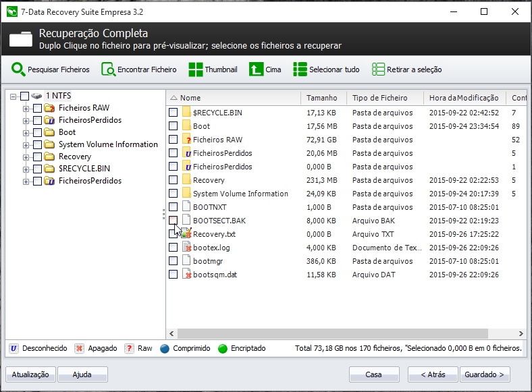
Task: Click Guardado to save files
Action: coord(485,374)
